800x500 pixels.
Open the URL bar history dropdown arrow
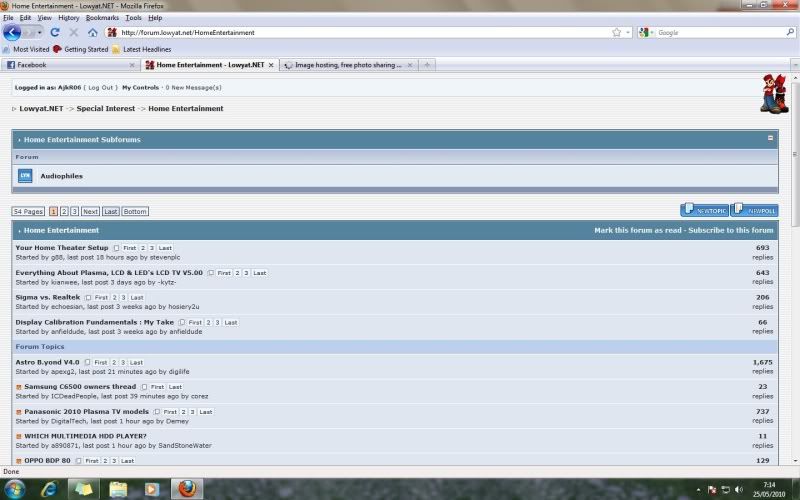[x=629, y=32]
